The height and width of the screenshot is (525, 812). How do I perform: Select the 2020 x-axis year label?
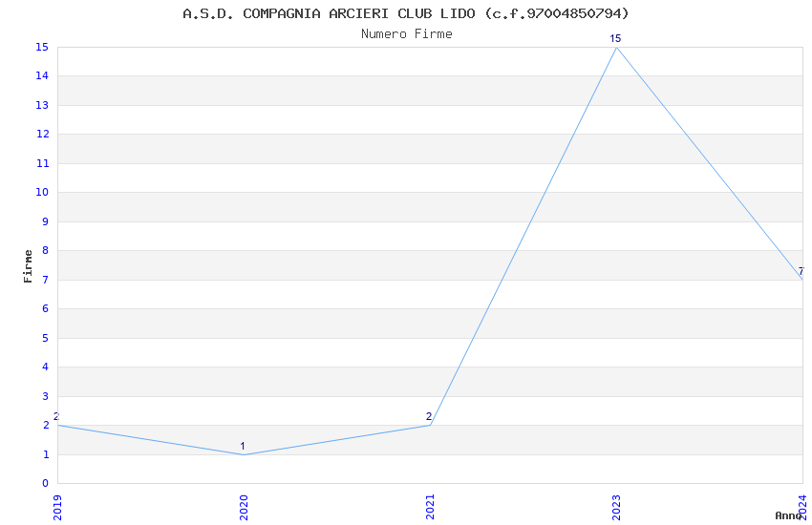pyautogui.click(x=244, y=508)
